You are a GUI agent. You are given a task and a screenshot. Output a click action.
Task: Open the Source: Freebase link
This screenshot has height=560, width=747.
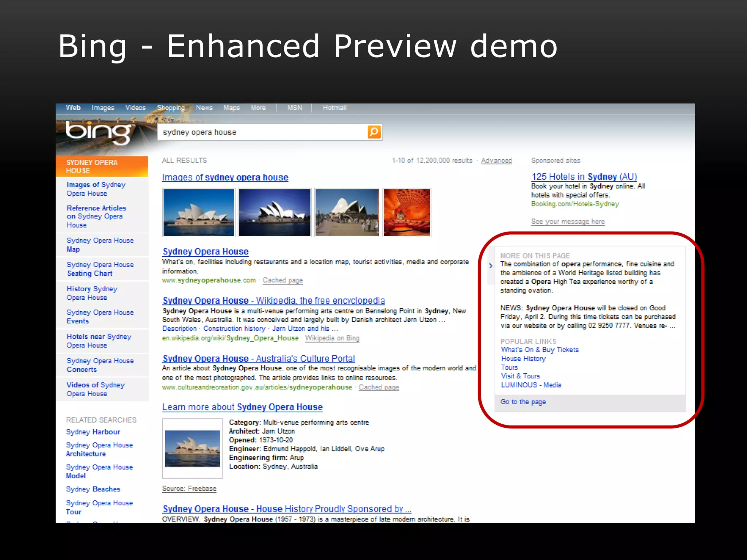[x=189, y=489]
